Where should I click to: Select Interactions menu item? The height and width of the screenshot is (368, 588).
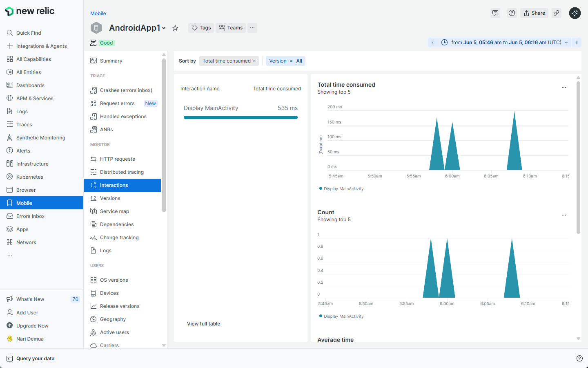click(x=122, y=185)
